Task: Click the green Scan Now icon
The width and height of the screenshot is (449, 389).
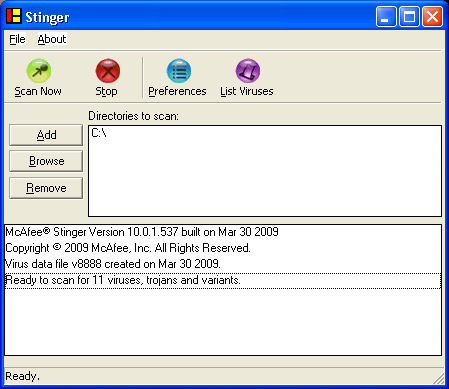Action: pyautogui.click(x=39, y=71)
